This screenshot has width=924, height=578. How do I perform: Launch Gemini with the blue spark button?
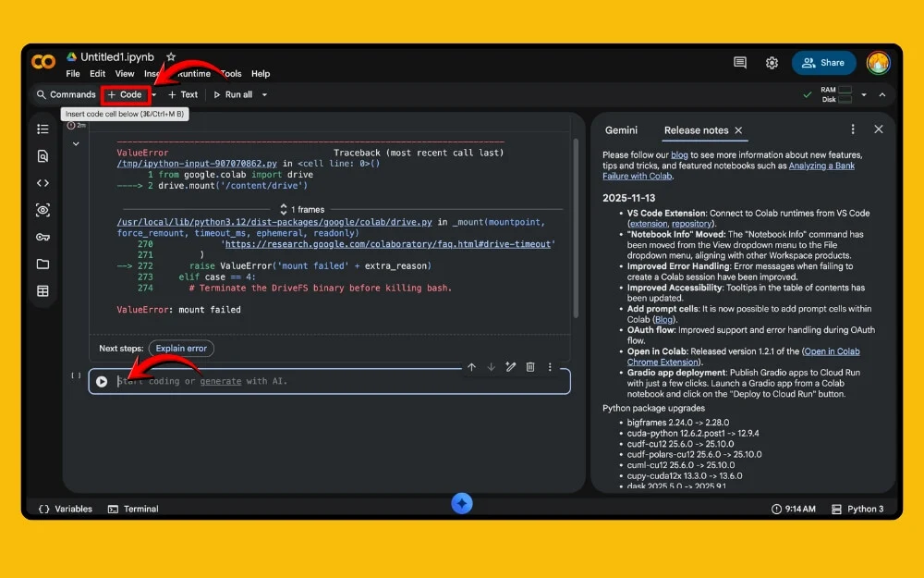pyautogui.click(x=462, y=503)
